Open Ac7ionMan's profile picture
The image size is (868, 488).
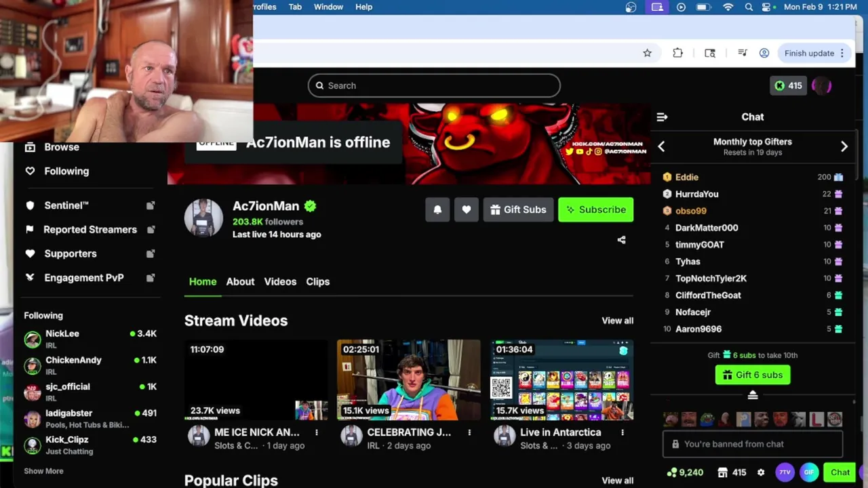click(x=203, y=218)
